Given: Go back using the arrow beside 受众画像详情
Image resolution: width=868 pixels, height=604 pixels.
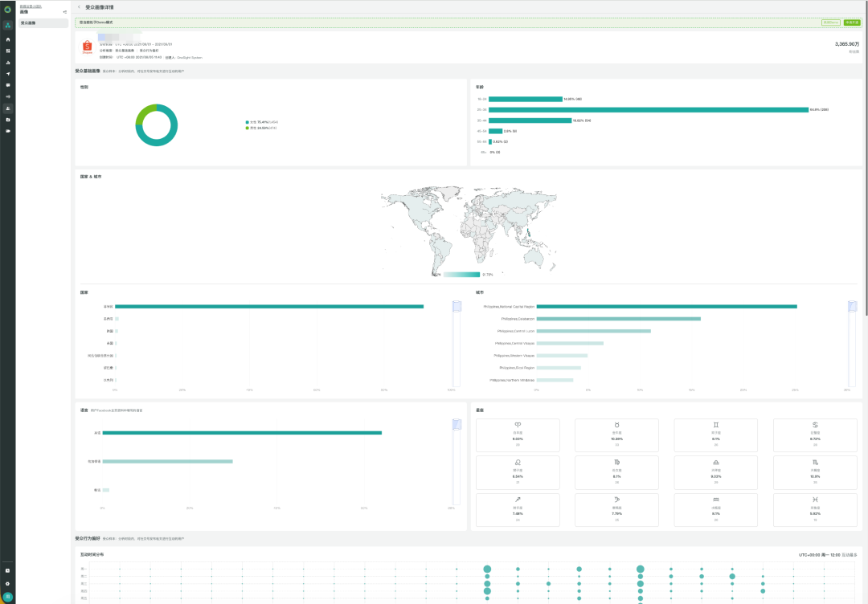Looking at the screenshot, I should point(79,7).
